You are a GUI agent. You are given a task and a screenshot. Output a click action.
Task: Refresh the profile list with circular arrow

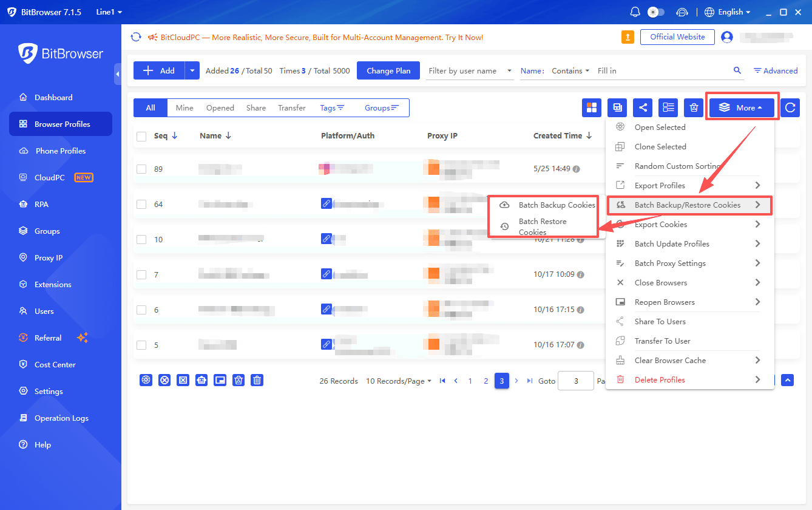(790, 107)
